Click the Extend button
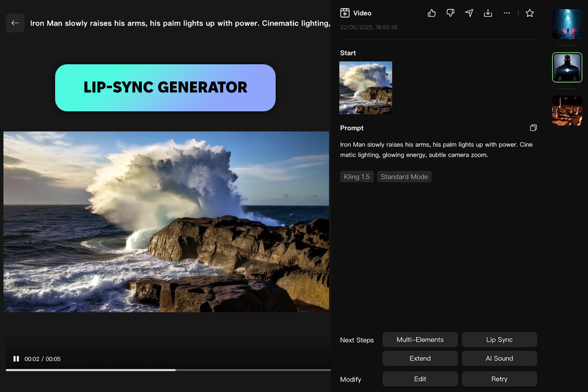 420,358
